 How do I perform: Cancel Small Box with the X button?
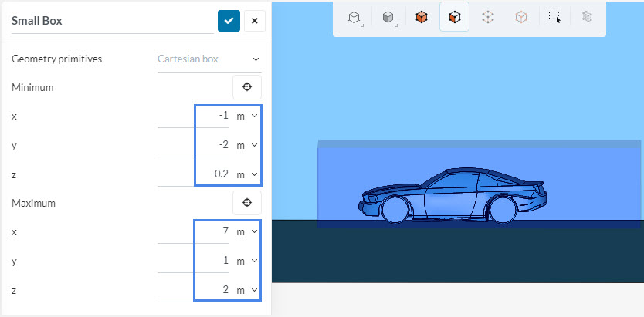[x=255, y=21]
